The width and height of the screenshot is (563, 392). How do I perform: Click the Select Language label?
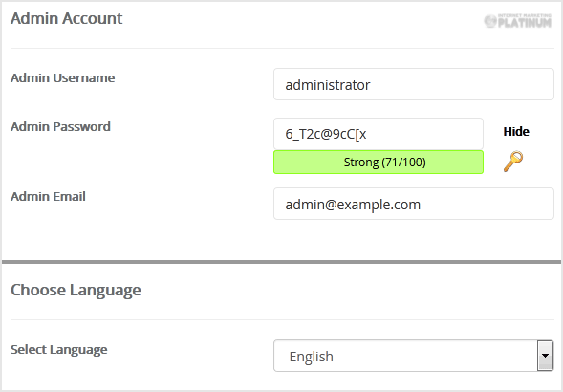(59, 350)
